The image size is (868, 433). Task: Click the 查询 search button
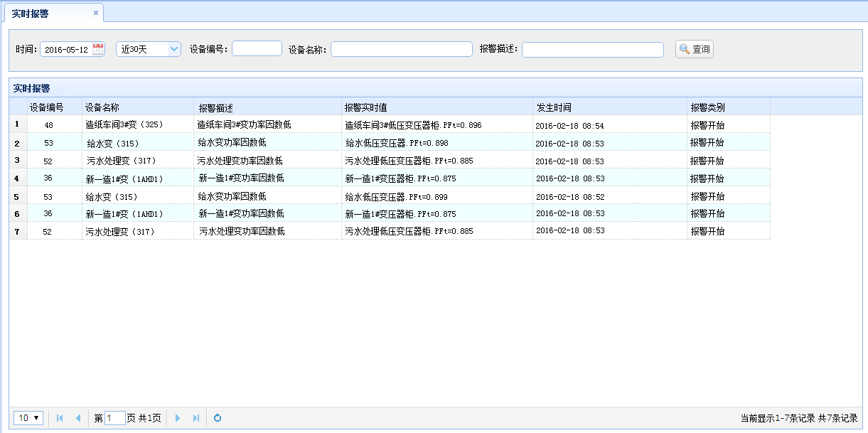pyautogui.click(x=694, y=49)
